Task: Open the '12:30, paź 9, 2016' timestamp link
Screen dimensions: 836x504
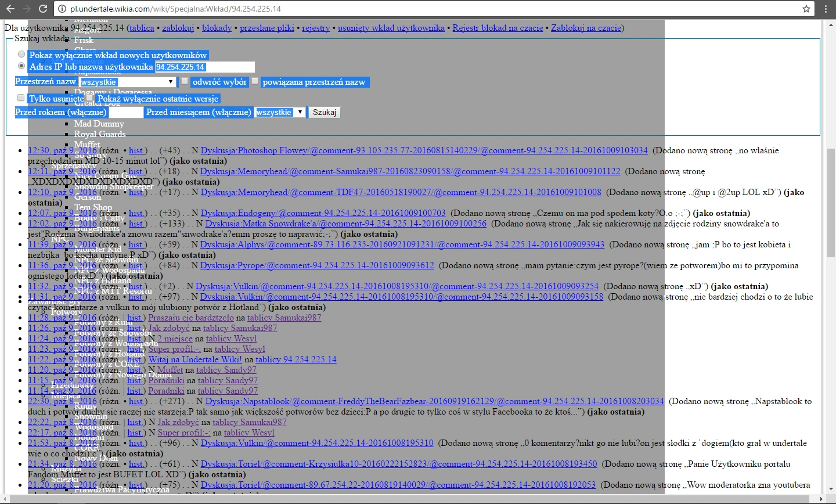Action: [62, 150]
